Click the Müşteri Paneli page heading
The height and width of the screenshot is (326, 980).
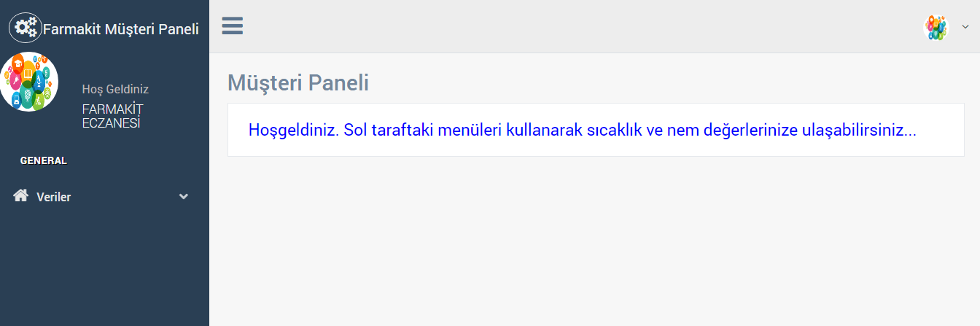tap(298, 82)
